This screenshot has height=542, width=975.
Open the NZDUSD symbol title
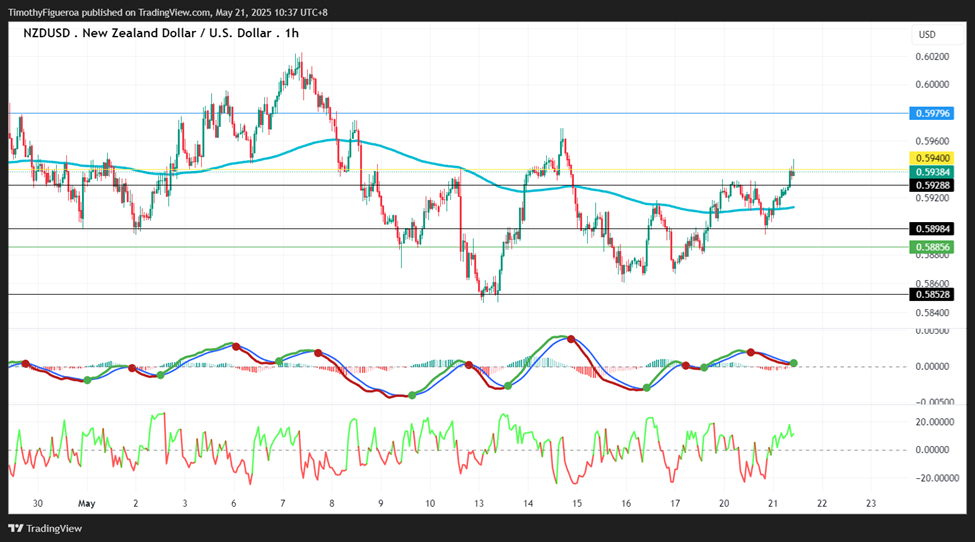click(47, 33)
